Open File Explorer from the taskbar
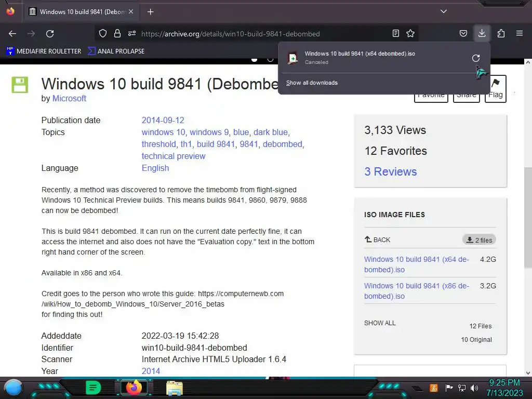The height and width of the screenshot is (399, 532). click(175, 388)
